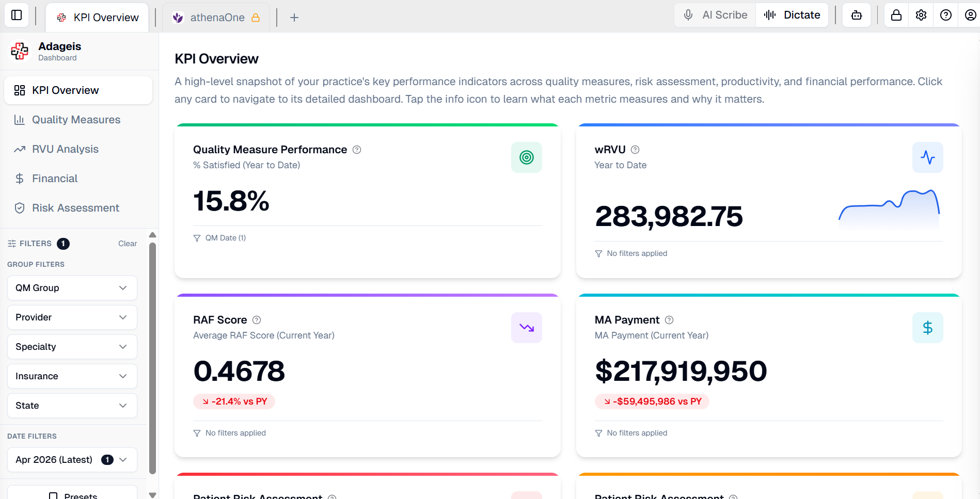Open the Apr 2026 (Latest) date dropdown

point(72,460)
